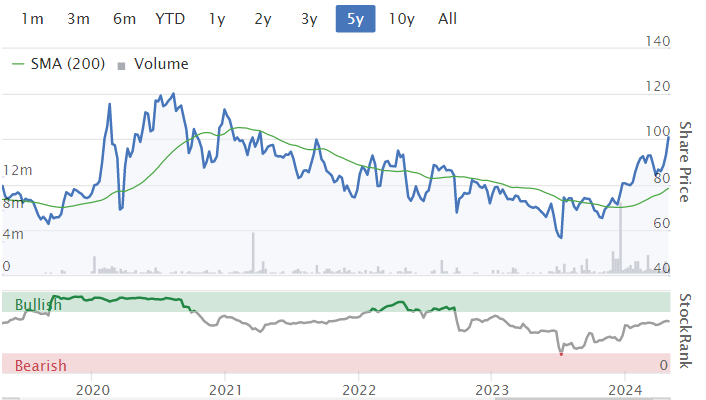Click the 2024 x-axis label
Screen dimensions: 706x400
625,390
